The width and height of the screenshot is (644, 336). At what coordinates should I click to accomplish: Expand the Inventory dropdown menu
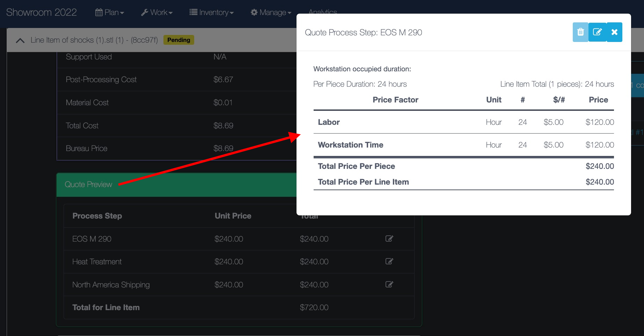pos(211,13)
